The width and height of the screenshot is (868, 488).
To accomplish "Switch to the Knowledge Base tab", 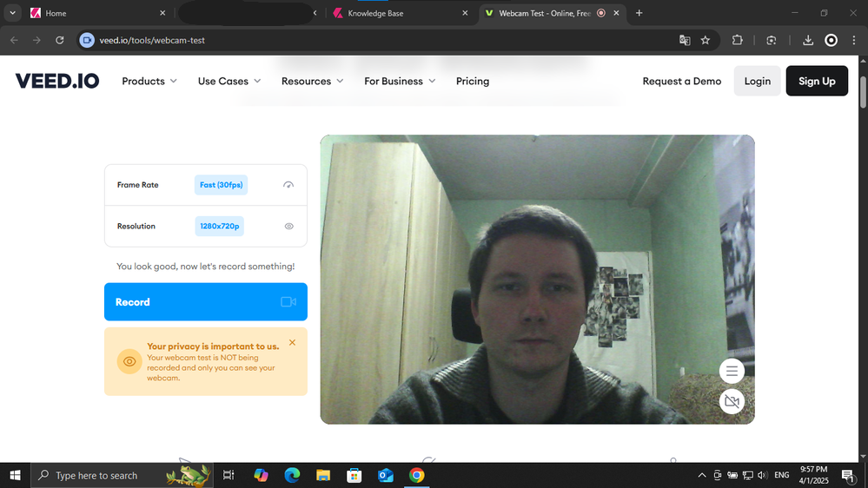I will [x=401, y=13].
